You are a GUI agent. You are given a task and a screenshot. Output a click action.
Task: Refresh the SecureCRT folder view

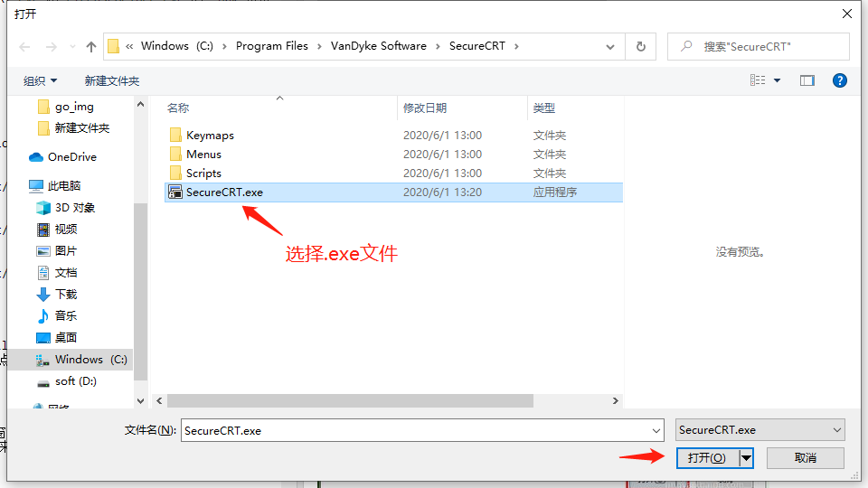[640, 46]
